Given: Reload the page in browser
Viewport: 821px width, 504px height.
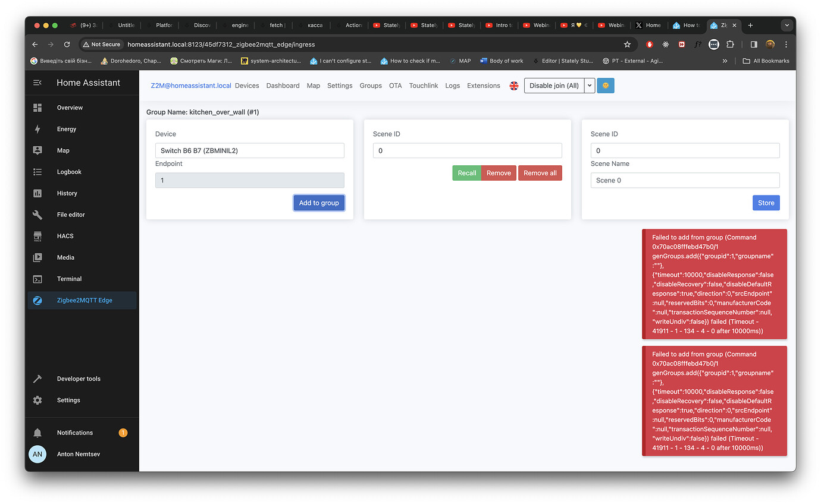Looking at the screenshot, I should point(67,44).
